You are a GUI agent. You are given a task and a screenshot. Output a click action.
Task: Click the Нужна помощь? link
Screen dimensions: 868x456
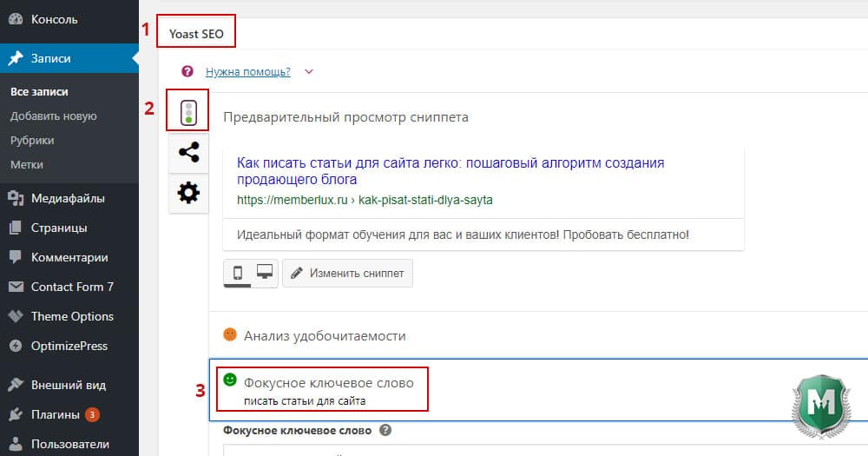248,71
